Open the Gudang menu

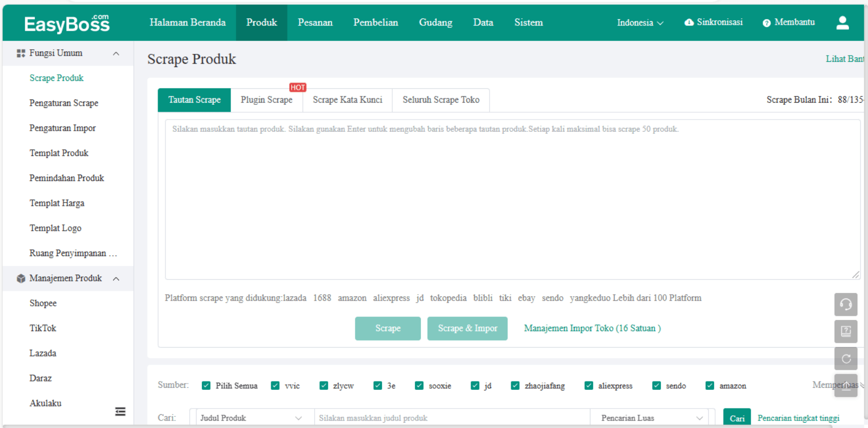click(436, 23)
